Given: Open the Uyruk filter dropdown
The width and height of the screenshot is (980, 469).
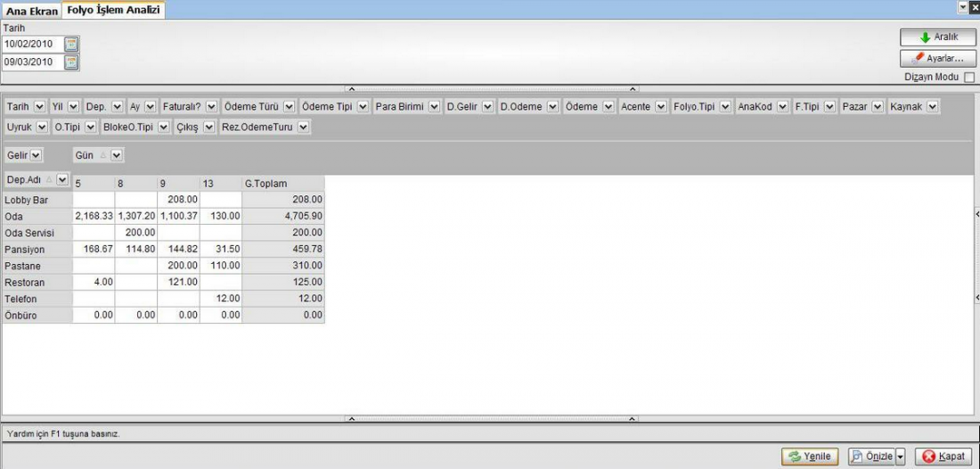Looking at the screenshot, I should (42, 127).
